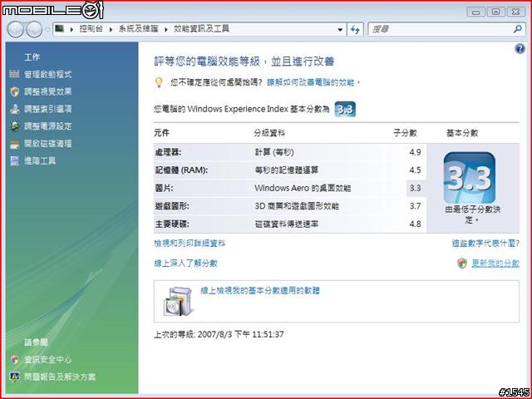Click the icon beside 問題報告及解決方案
Screen dimensions: 532x399
pos(14,377)
